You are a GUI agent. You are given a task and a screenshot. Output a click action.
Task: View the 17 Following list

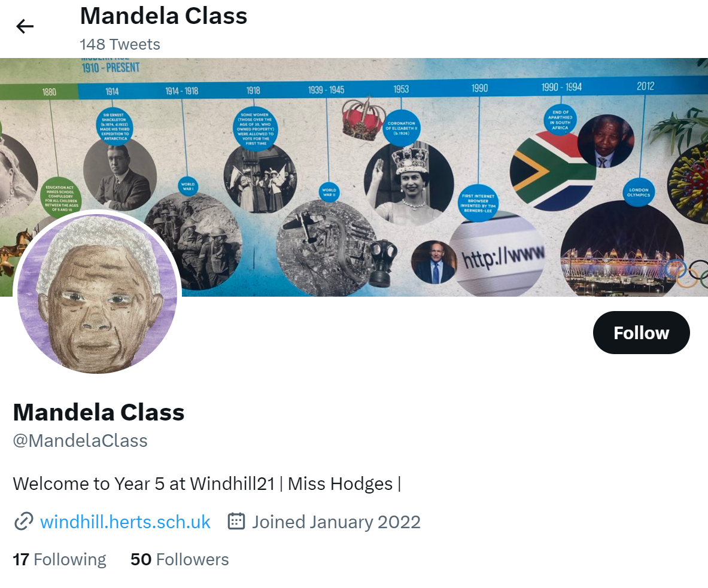pos(60,559)
